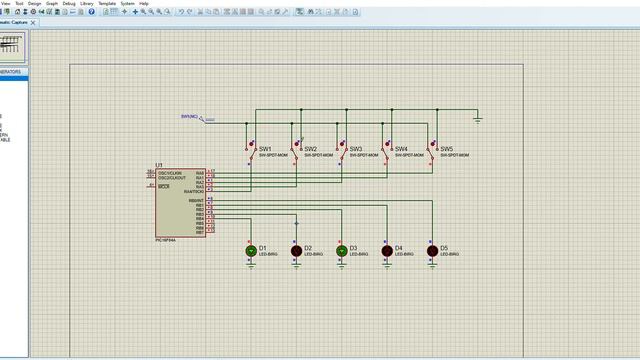Click the Pick Parts From Libraries icon
640x360 pixels.
(262, 12)
